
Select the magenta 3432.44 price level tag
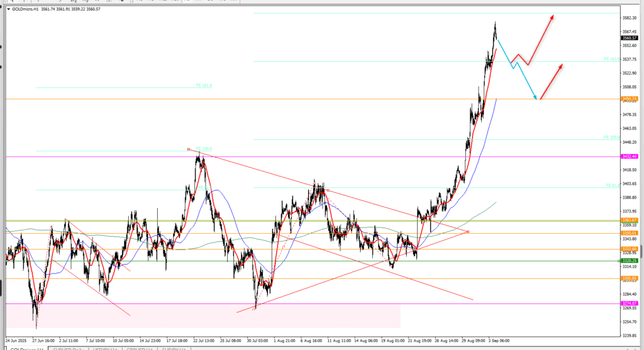point(630,156)
